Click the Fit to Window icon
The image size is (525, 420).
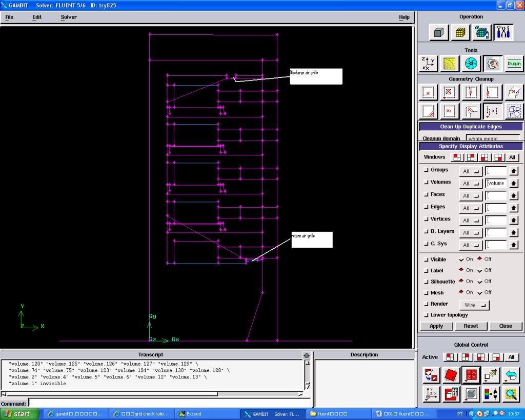tap(431, 375)
